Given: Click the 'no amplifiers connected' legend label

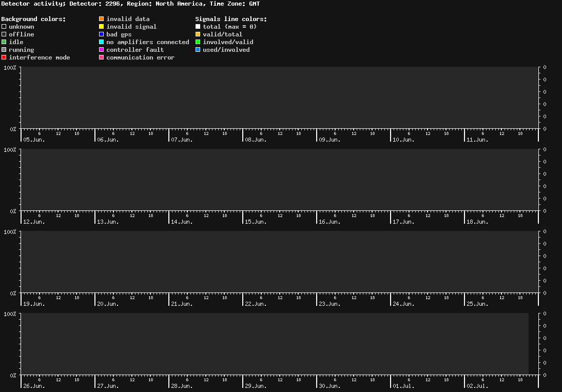Looking at the screenshot, I should (x=148, y=42).
